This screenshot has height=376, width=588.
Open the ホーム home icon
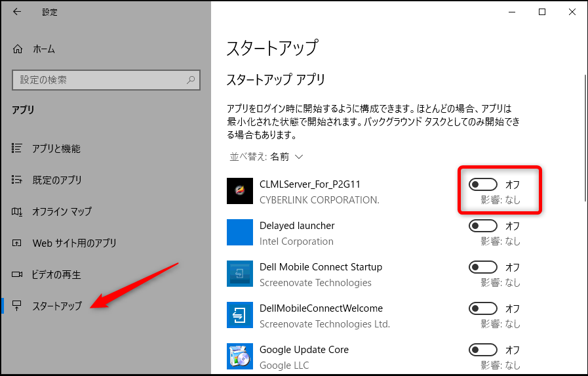18,49
